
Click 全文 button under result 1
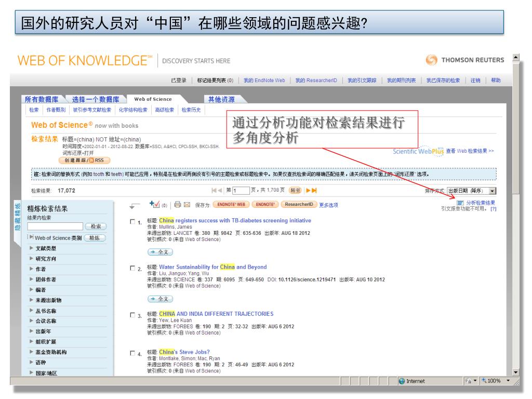tap(160, 252)
